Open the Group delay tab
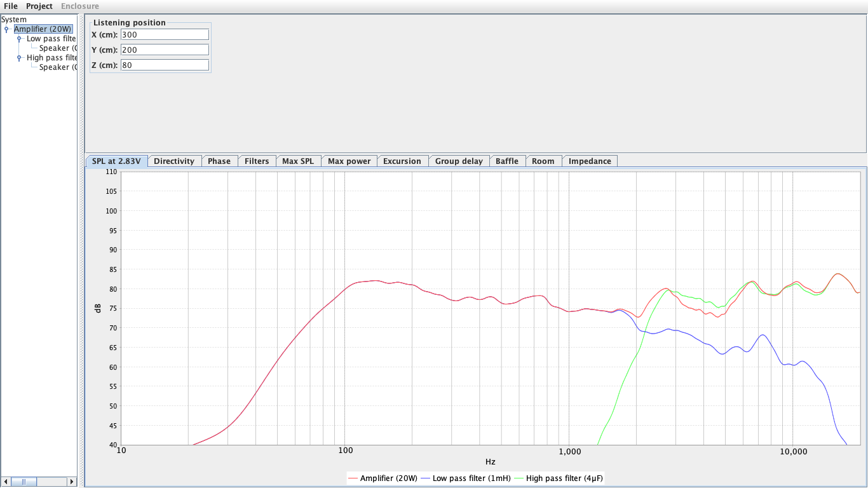Viewport: 868px width, 488px height. (x=459, y=161)
